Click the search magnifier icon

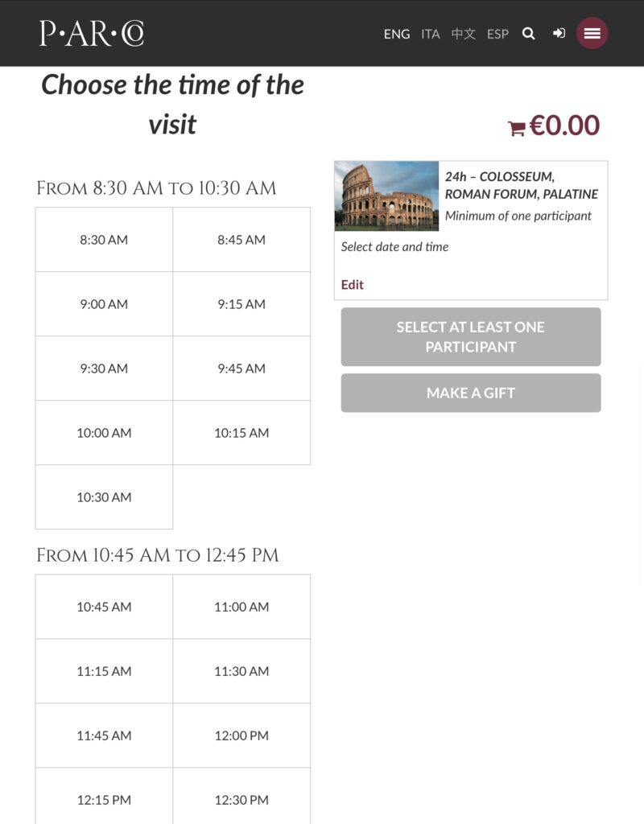(x=528, y=34)
